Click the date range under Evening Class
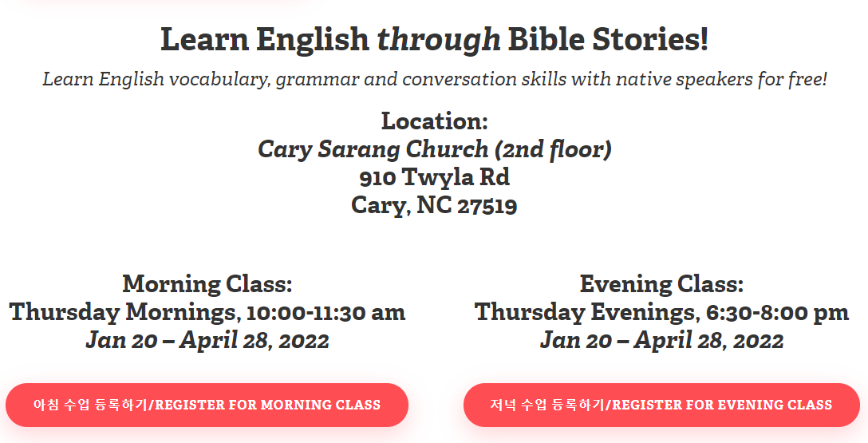This screenshot has width=868, height=443. coord(661,341)
